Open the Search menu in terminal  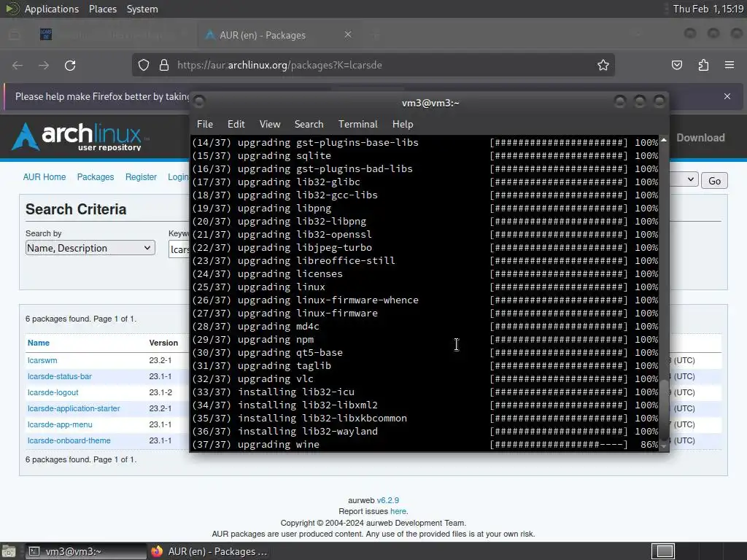(309, 124)
